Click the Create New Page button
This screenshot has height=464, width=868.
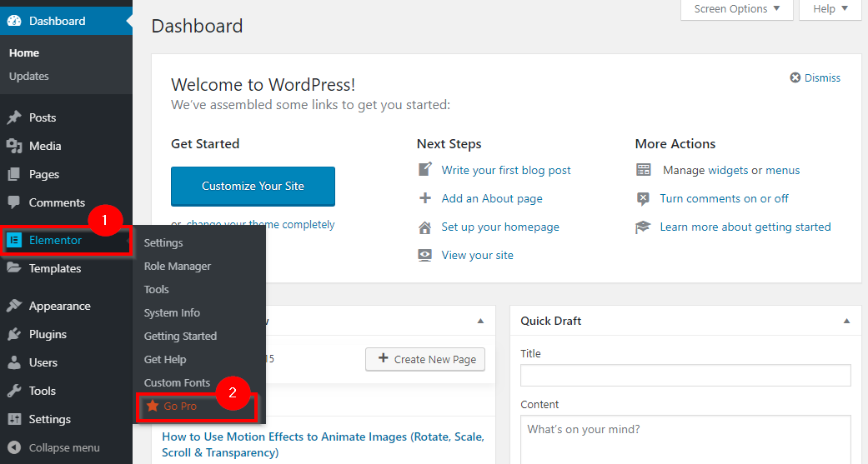coord(425,360)
